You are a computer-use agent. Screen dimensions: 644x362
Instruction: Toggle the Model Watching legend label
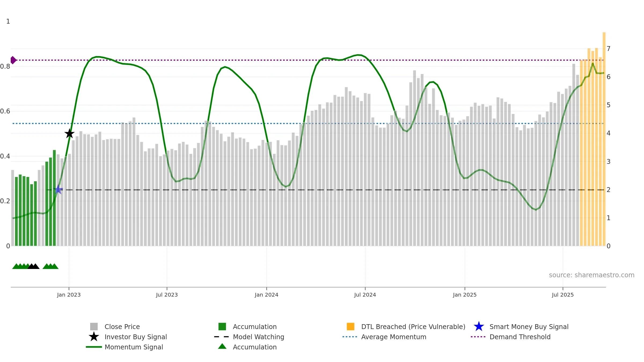click(x=258, y=337)
